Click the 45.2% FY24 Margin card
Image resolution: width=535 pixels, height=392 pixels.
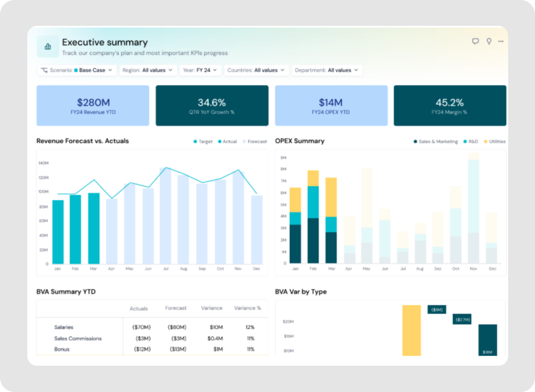pyautogui.click(x=450, y=105)
